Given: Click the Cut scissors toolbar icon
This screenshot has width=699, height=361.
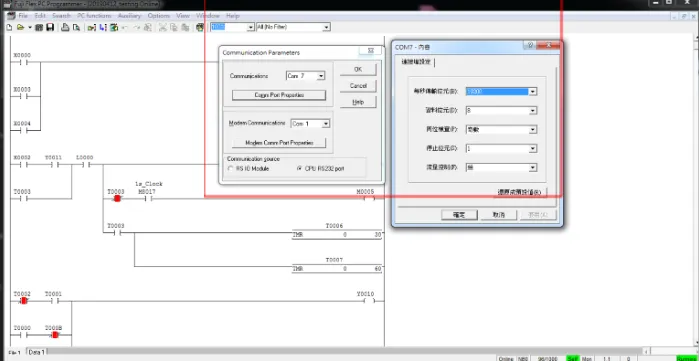Looking at the screenshot, I should [163, 27].
